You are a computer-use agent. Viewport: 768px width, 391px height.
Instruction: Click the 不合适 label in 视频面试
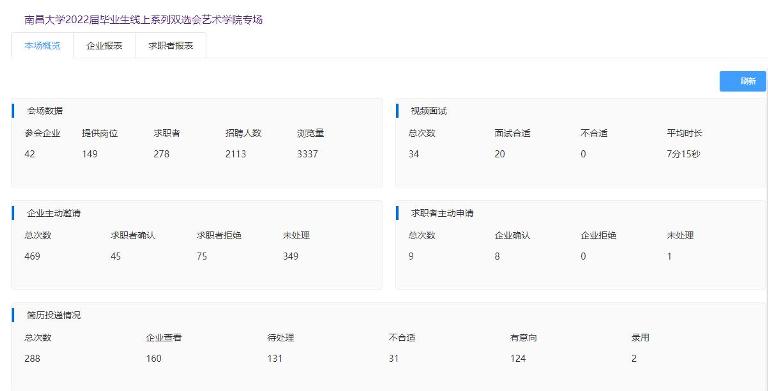coord(594,133)
